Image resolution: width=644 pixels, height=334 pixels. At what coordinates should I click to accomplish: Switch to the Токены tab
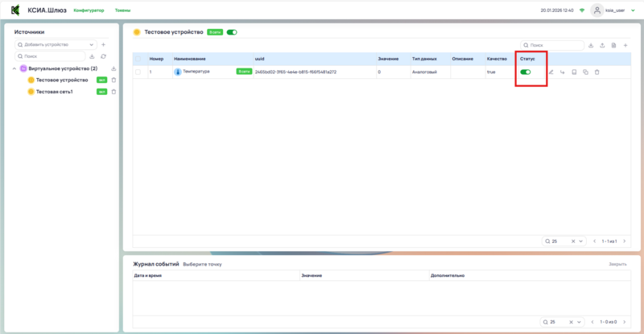123,10
